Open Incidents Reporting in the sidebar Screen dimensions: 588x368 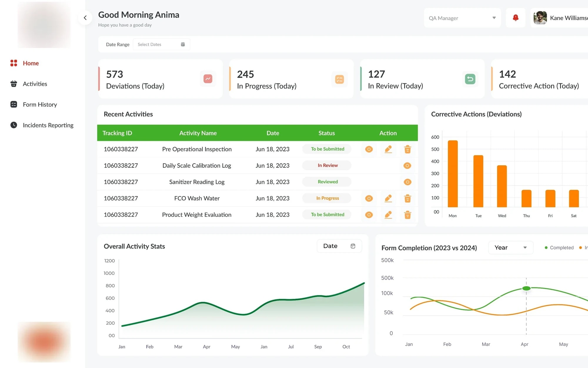coord(42,125)
